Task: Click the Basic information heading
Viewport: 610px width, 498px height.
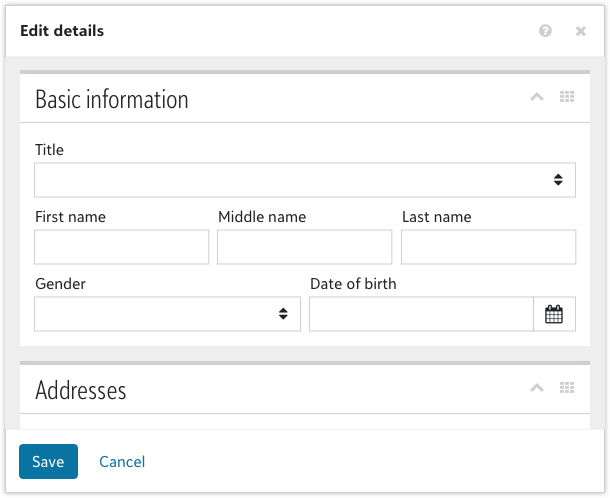Action: pos(112,100)
